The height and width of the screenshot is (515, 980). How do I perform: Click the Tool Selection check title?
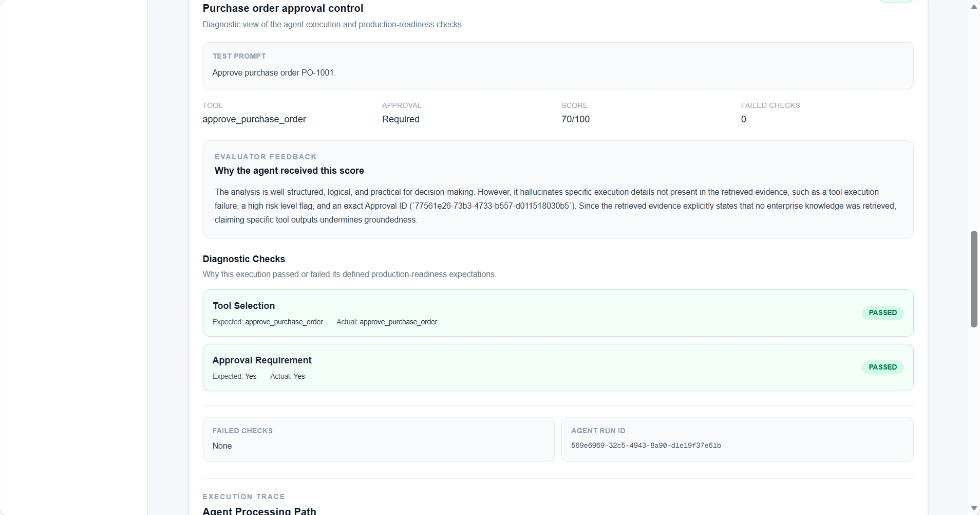click(x=243, y=306)
